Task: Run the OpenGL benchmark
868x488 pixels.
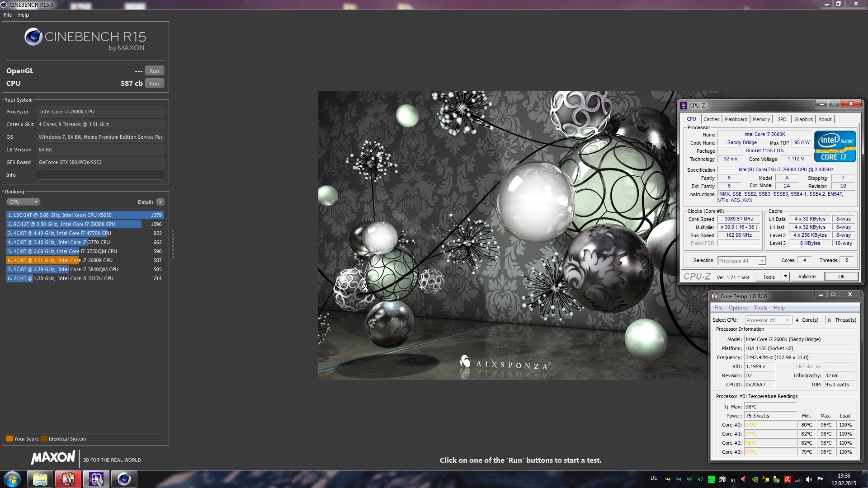Action: click(x=154, y=71)
